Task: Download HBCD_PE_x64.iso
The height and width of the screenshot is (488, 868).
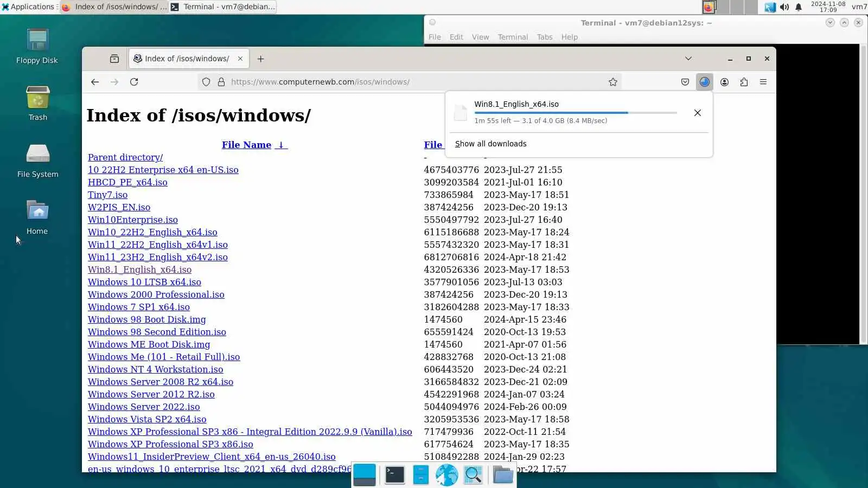Action: (x=127, y=182)
